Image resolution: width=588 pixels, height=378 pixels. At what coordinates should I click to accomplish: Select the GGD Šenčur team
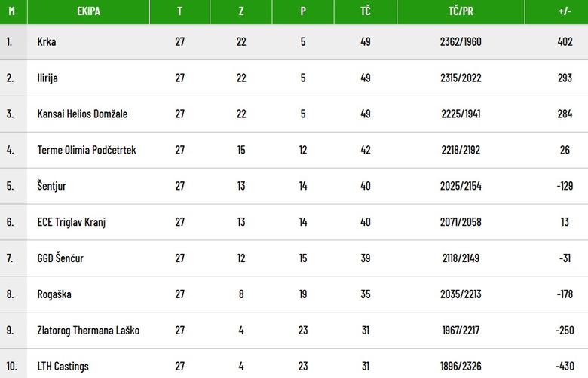[x=60, y=258]
